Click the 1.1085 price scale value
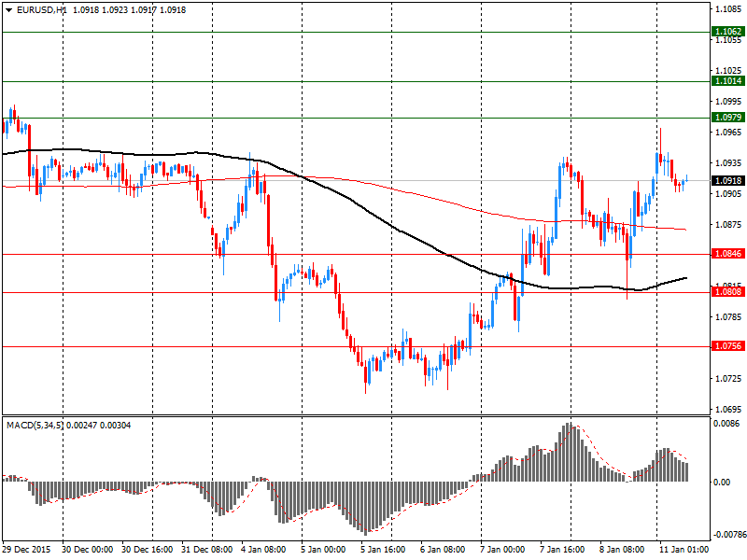 pyautogui.click(x=728, y=8)
